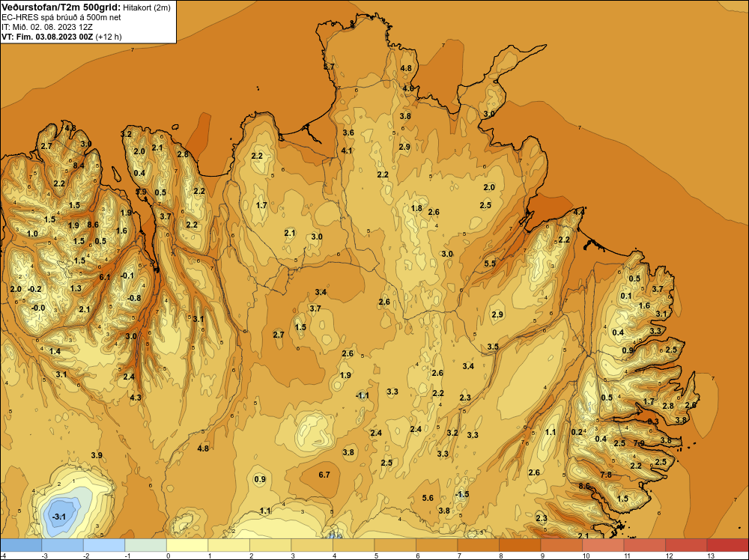Click the 0.1 temperature value
749x560 pixels.
626,296
